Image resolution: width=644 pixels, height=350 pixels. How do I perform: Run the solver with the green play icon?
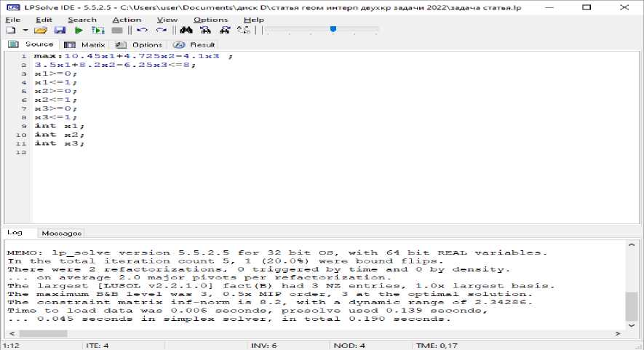point(79,30)
